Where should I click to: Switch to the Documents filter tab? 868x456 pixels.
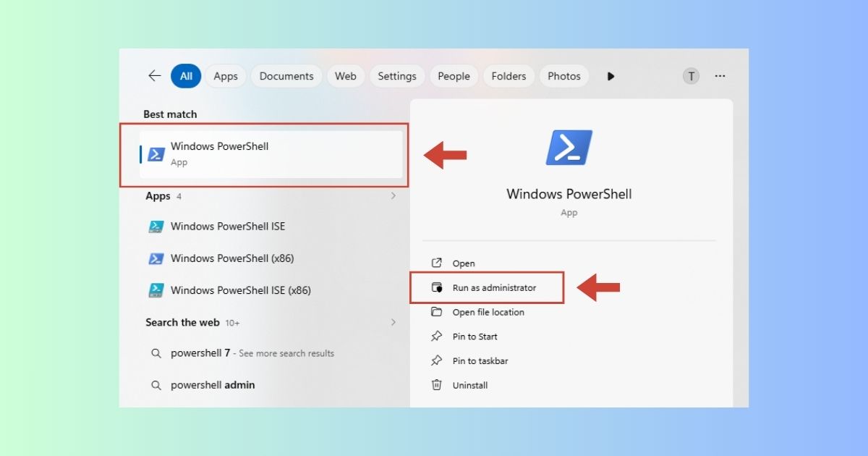click(286, 76)
